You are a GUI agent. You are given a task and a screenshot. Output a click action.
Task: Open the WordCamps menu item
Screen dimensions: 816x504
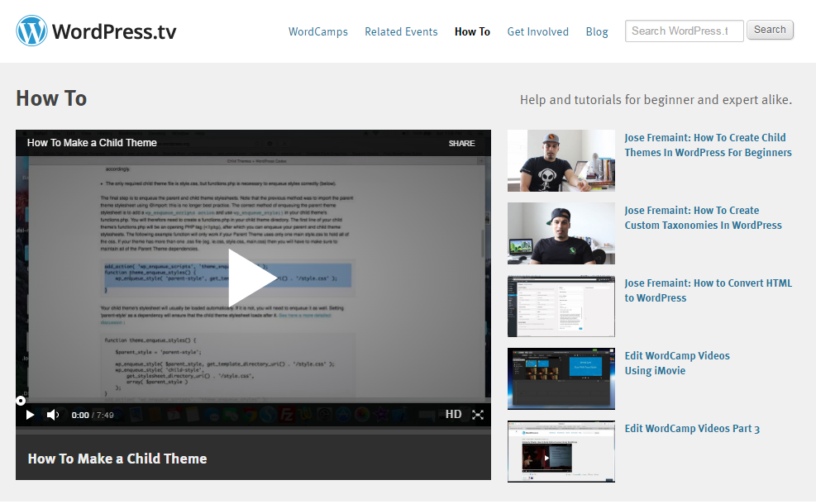318,31
